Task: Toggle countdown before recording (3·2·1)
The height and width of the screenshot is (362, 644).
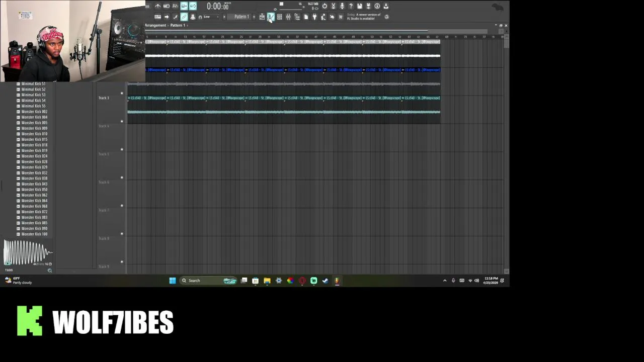Action: pos(175,6)
